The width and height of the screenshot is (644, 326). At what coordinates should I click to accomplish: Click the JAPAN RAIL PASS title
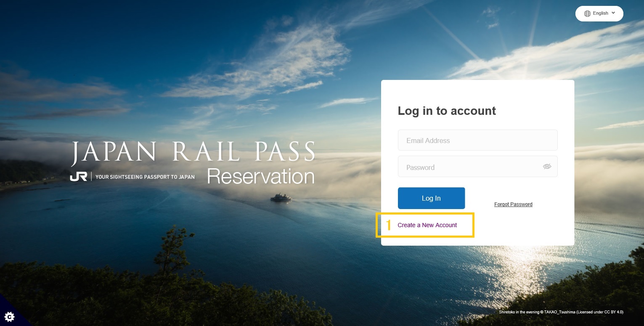193,152
